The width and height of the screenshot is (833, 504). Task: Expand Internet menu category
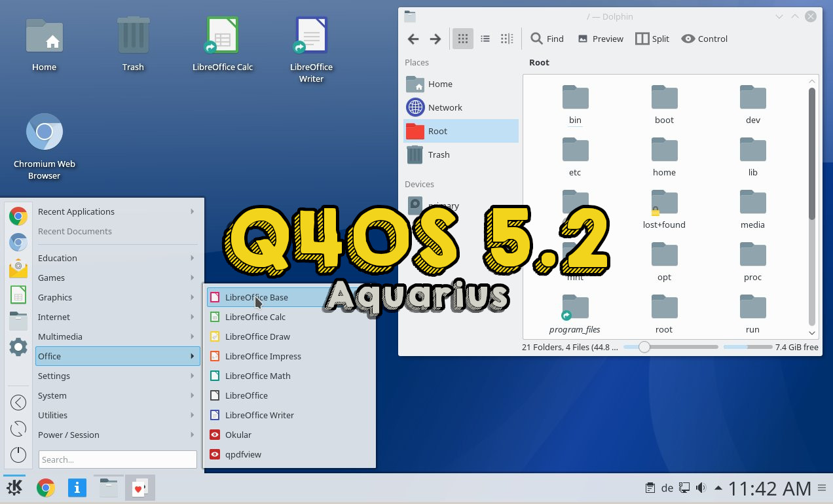[117, 317]
